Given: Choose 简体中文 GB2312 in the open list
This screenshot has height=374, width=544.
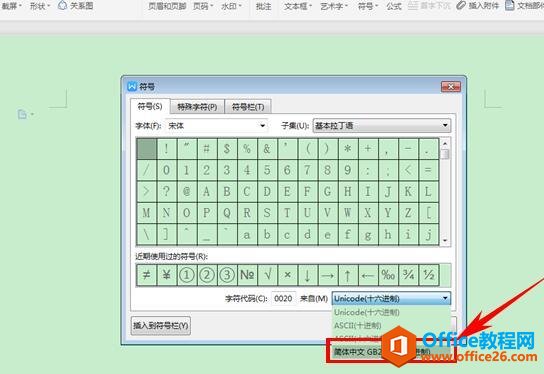Looking at the screenshot, I should (x=391, y=352).
